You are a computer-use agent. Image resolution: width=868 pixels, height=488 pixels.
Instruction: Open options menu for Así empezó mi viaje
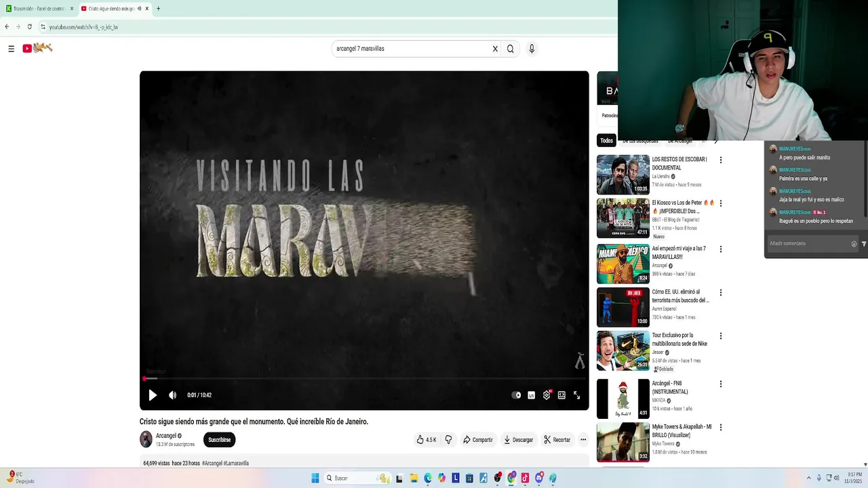tap(721, 249)
